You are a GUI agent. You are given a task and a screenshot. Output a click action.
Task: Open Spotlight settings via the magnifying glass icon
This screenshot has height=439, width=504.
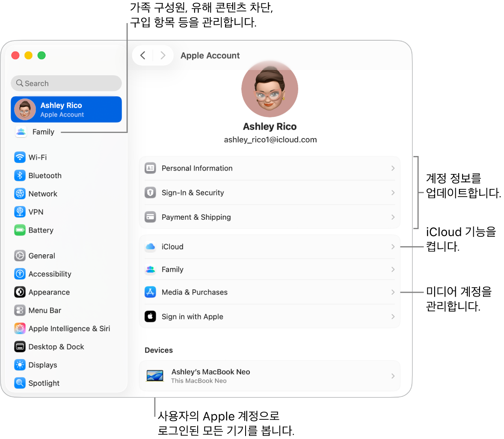click(x=20, y=383)
